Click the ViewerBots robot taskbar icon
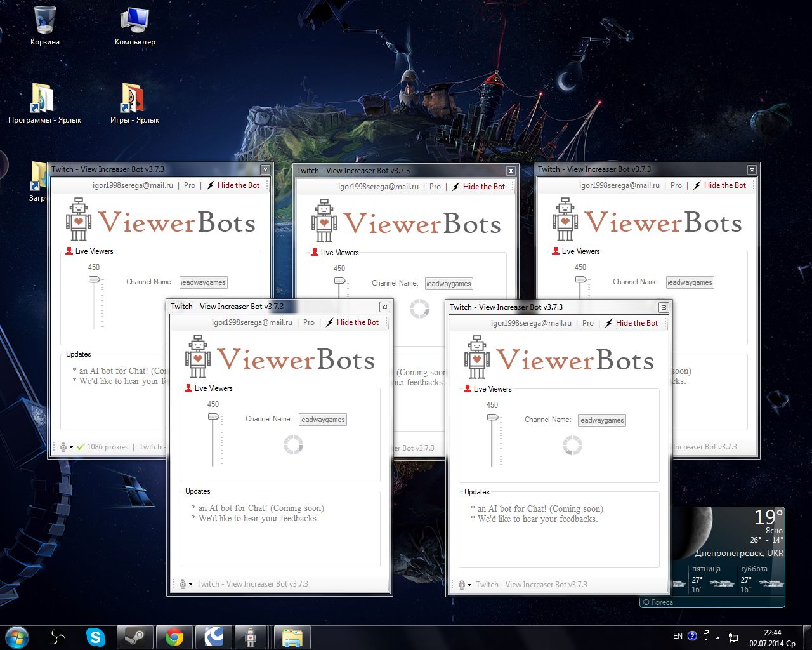Screen dimensions: 812x650 [251, 637]
